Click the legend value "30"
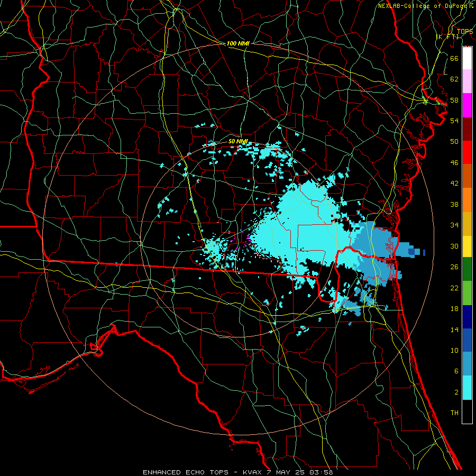Screen dimensions: 476x476 [x=454, y=246]
